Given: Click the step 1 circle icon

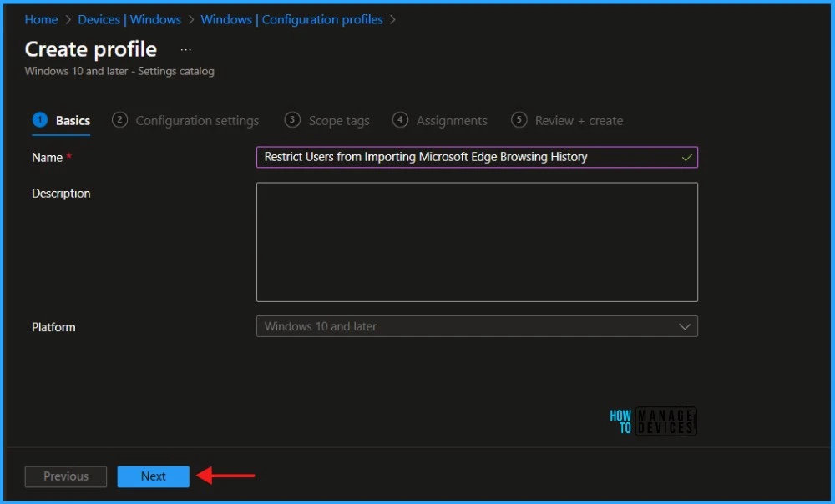Looking at the screenshot, I should (x=40, y=120).
